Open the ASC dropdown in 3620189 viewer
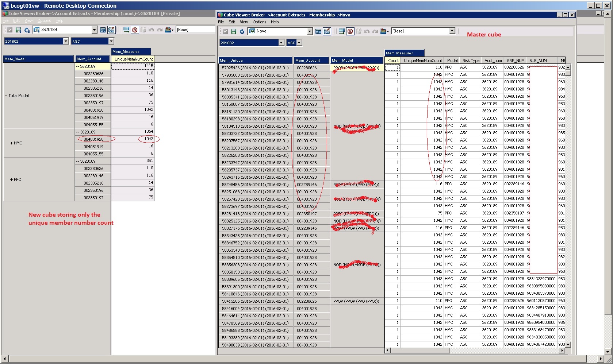Screen dimensions: 613x364 click(111, 41)
